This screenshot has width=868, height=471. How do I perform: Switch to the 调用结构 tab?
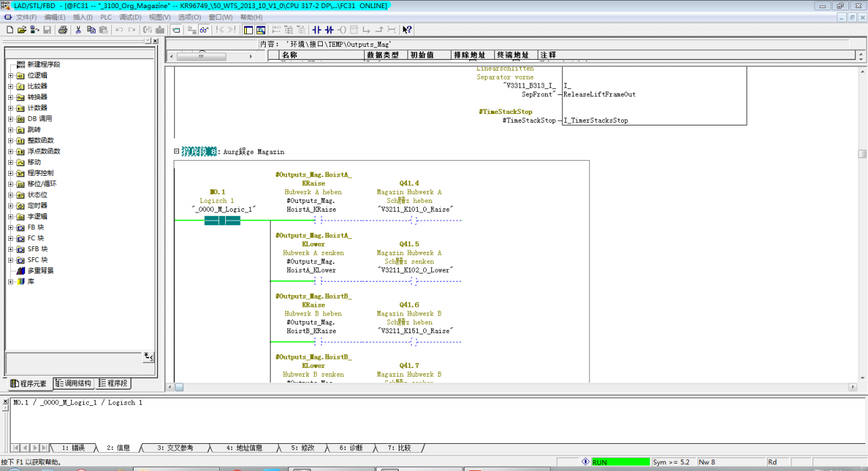[73, 383]
